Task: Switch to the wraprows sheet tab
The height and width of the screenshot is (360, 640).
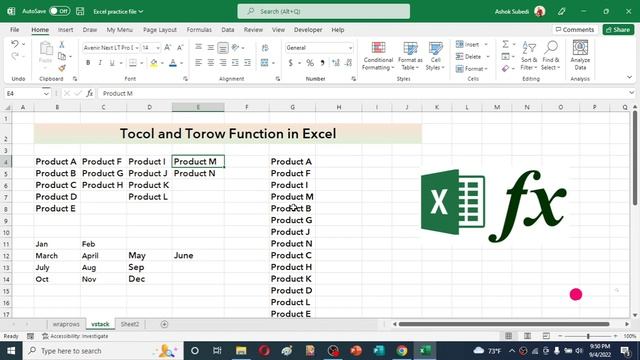Action: pyautogui.click(x=66, y=324)
